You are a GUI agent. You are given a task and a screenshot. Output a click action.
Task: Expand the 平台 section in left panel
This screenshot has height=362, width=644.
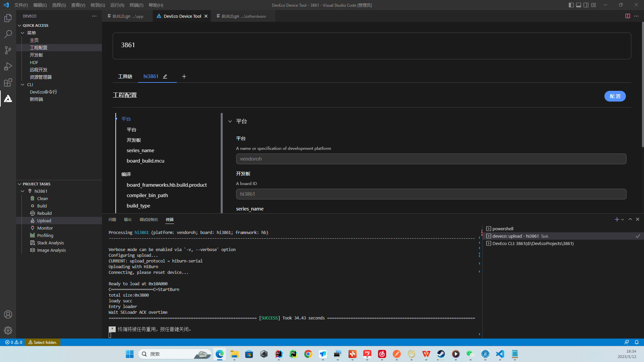tap(126, 118)
